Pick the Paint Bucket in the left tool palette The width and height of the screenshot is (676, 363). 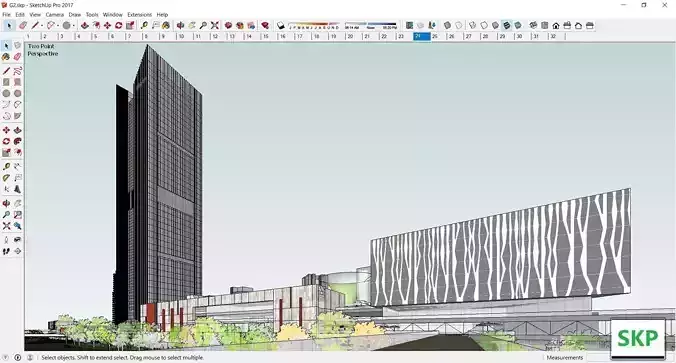coord(6,57)
